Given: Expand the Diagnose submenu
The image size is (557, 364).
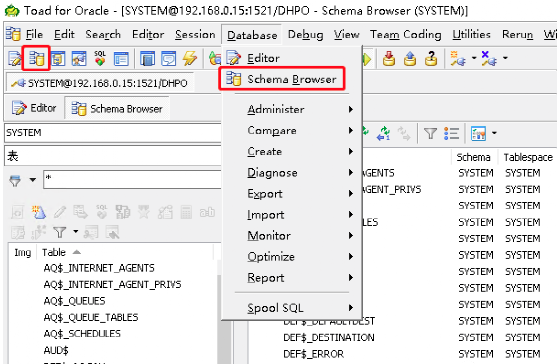Looking at the screenshot, I should (292, 173).
